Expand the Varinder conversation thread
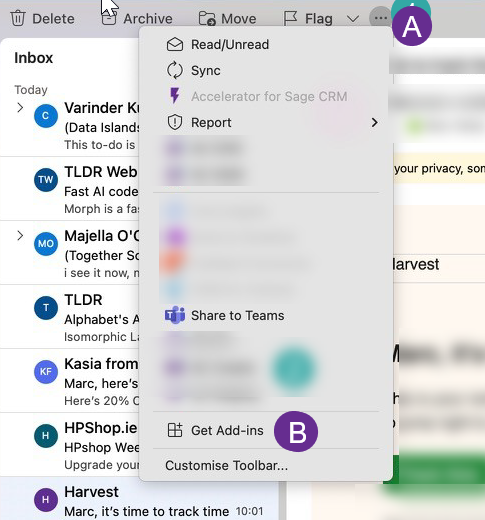485x520 pixels. pyautogui.click(x=20, y=108)
